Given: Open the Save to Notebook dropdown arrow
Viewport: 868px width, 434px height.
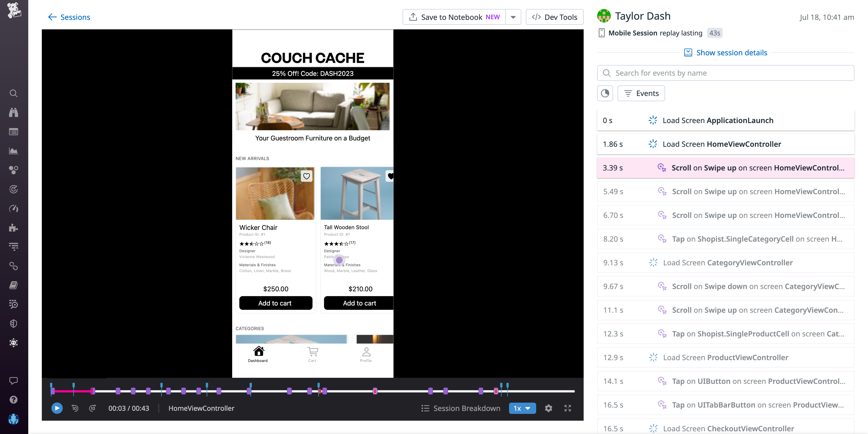Looking at the screenshot, I should 513,17.
